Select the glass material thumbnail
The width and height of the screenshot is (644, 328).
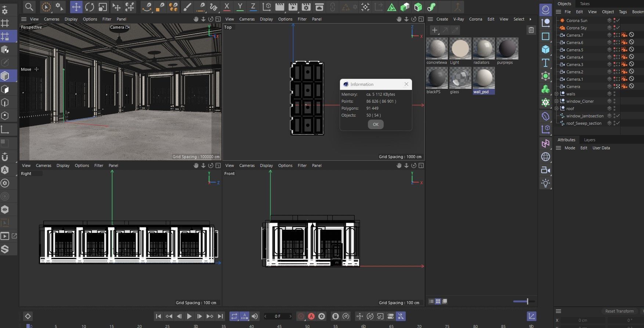coord(460,78)
